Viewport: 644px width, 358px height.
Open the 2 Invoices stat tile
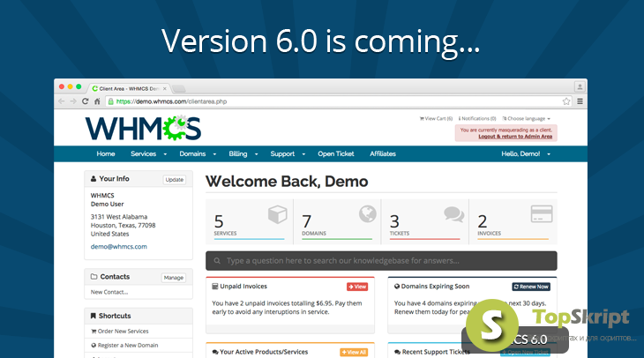point(513,221)
